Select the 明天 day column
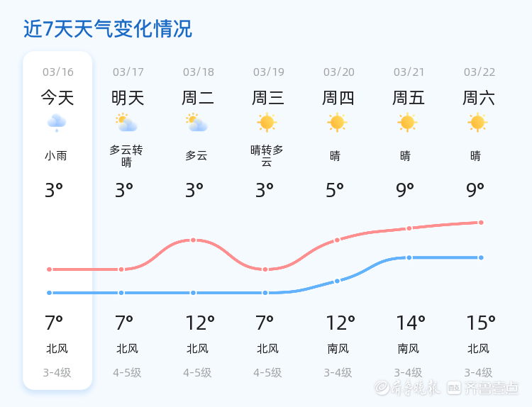The width and height of the screenshot is (532, 407). pos(128,221)
